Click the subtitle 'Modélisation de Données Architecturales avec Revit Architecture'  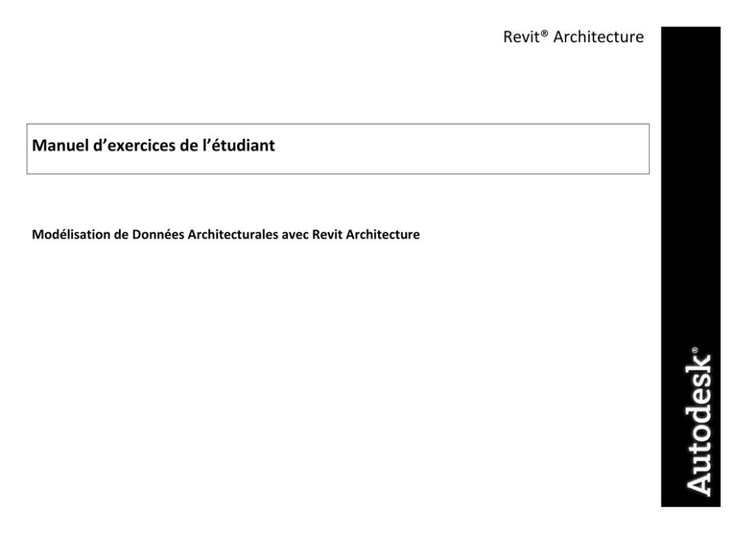[226, 234]
